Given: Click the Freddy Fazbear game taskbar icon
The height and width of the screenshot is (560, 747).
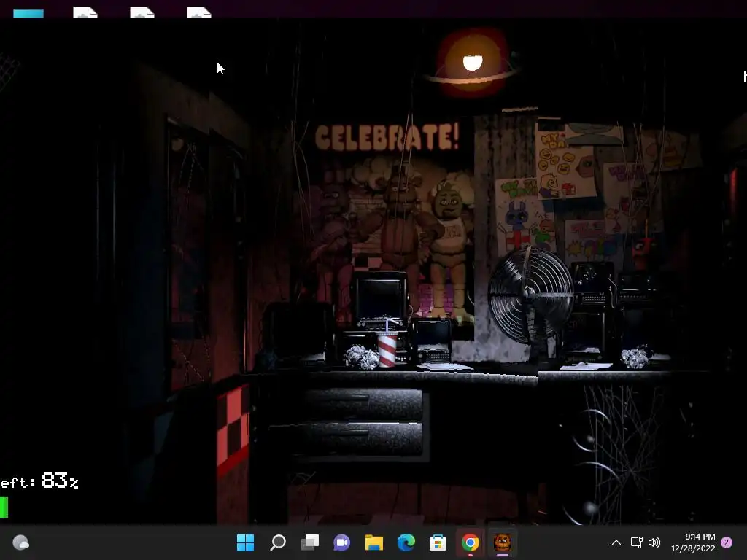Looking at the screenshot, I should (502, 542).
